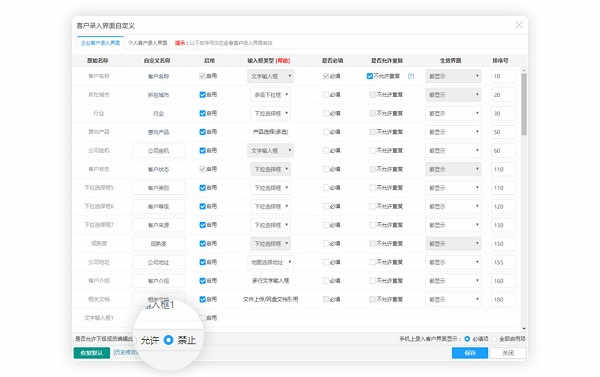Click the 原始名称 column header
Image resolution: width=600 pixels, height=377 pixels.
click(x=98, y=60)
